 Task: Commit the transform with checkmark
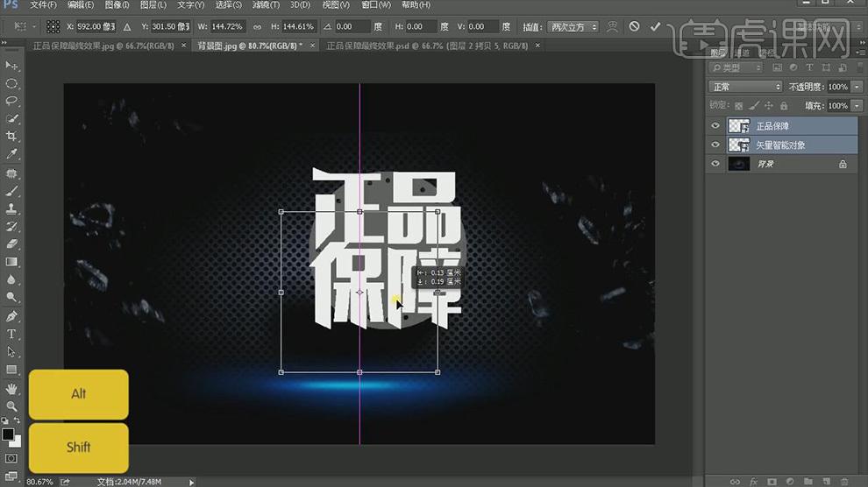(x=656, y=26)
